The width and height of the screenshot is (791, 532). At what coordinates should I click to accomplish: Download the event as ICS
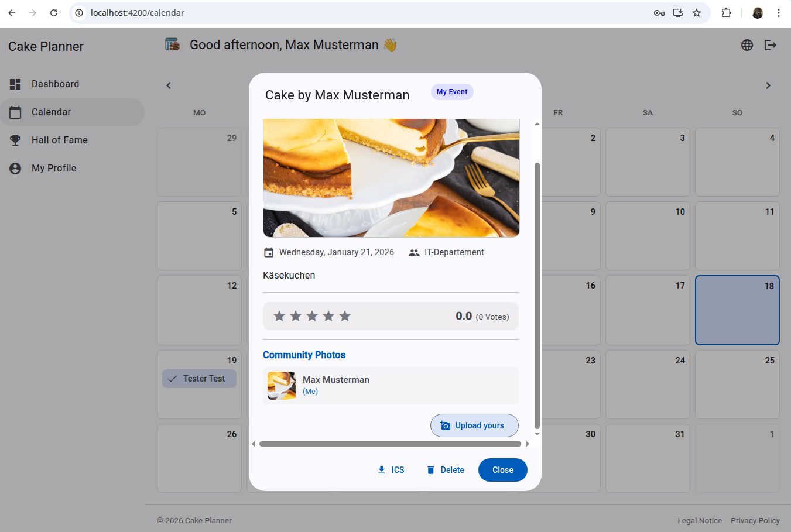click(391, 470)
